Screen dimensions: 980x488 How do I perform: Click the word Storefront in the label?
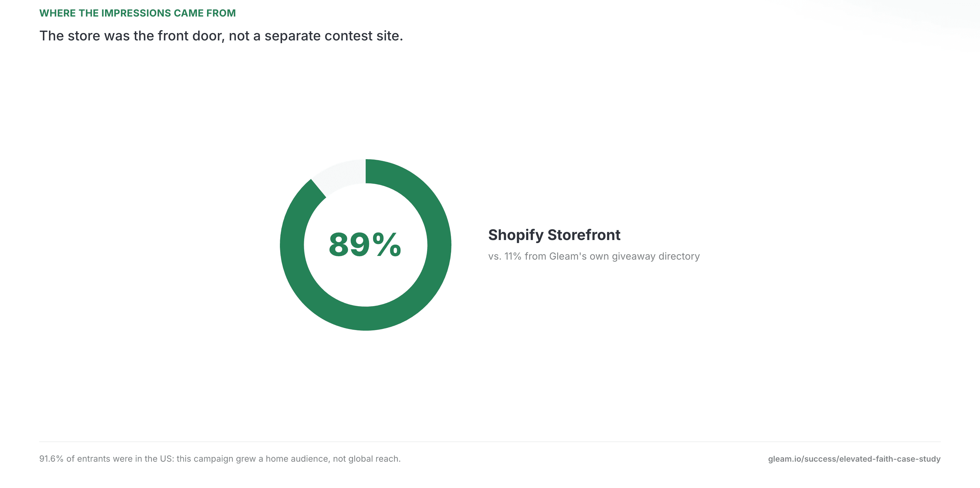[584, 235]
